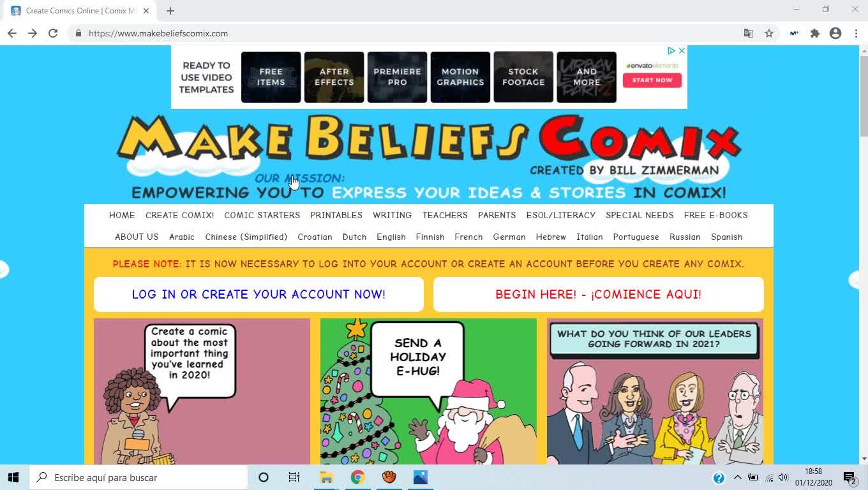Select the Spanish language link
This screenshot has height=490, width=868.
coord(726,237)
